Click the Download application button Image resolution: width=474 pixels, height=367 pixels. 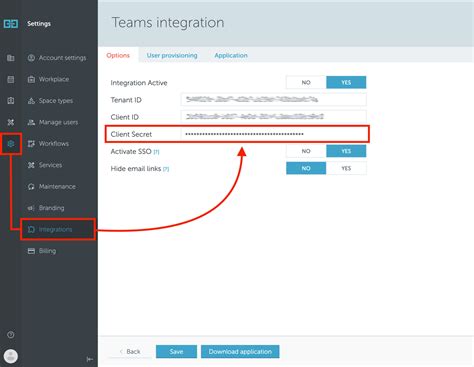click(240, 352)
